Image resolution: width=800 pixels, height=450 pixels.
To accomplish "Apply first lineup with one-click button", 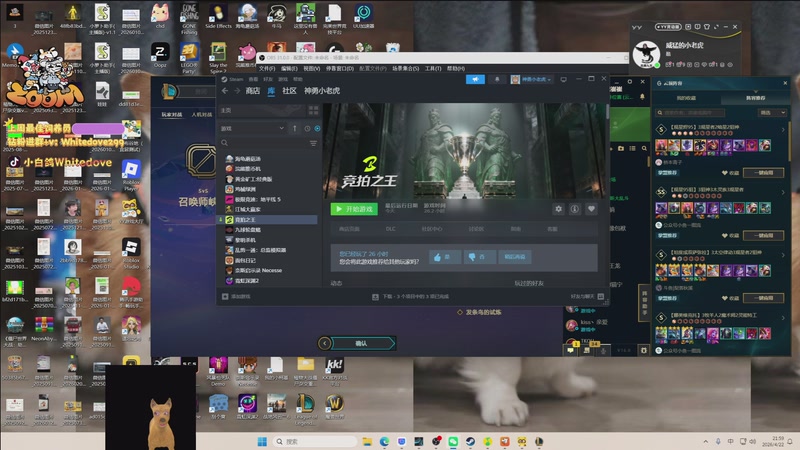I will [764, 173].
